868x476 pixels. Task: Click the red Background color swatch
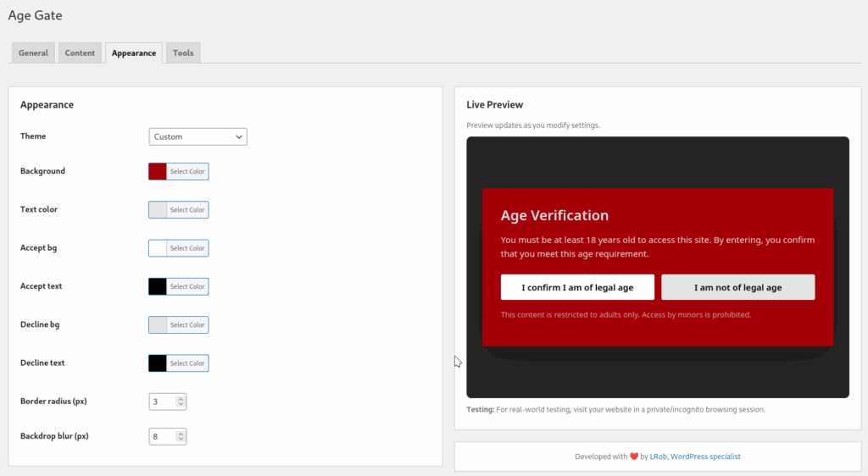pos(158,171)
